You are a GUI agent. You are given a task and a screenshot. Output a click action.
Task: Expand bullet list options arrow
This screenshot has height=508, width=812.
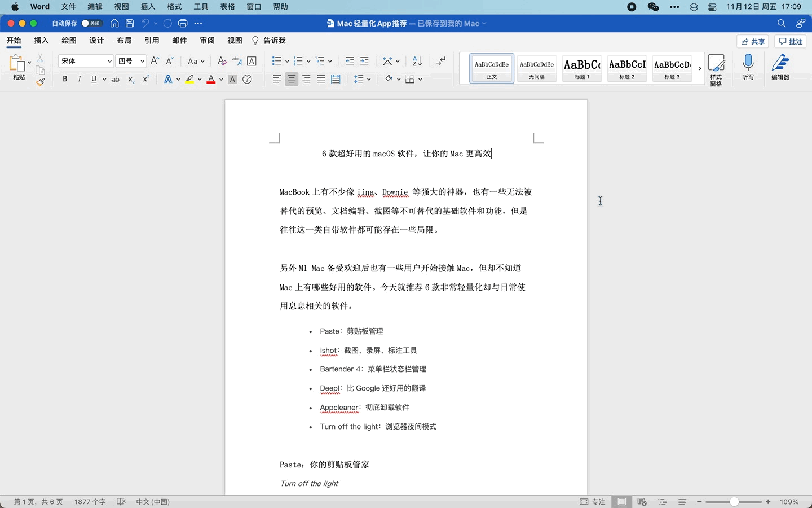pos(287,61)
